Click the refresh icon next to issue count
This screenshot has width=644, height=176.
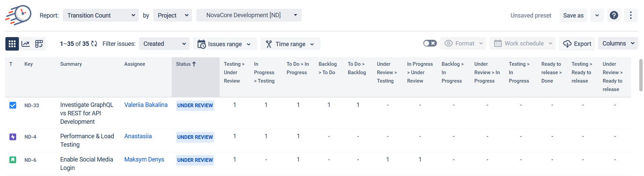94,44
